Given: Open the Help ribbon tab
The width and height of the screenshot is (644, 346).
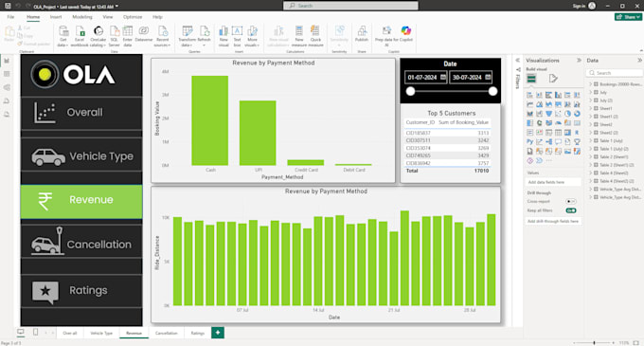Looking at the screenshot, I should coord(157,17).
